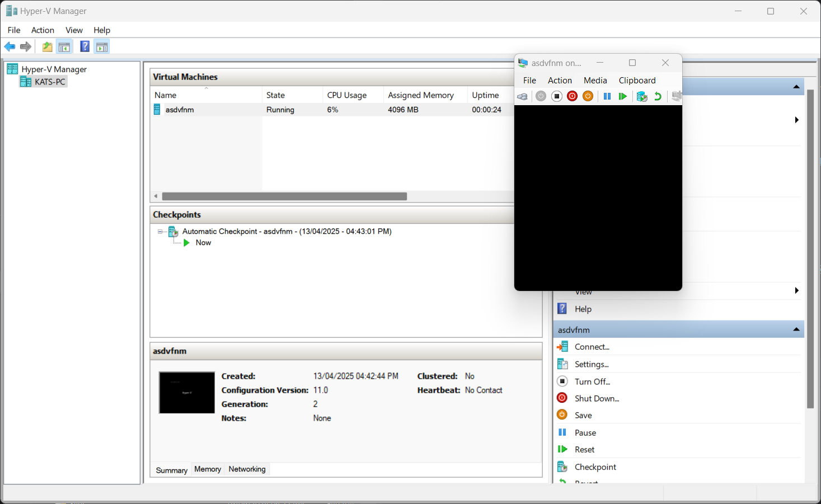Click Actions pane vertical scrollbar
Screen dimensions: 821x504
tap(810, 249)
